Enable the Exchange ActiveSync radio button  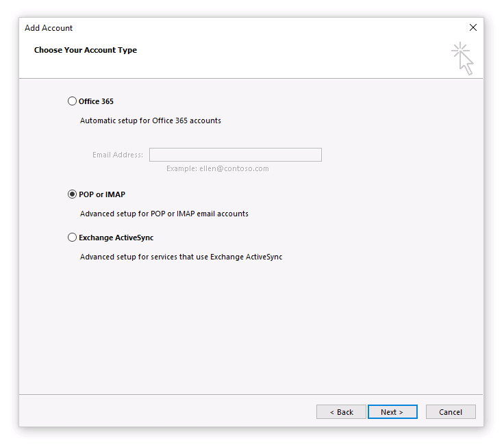[73, 238]
